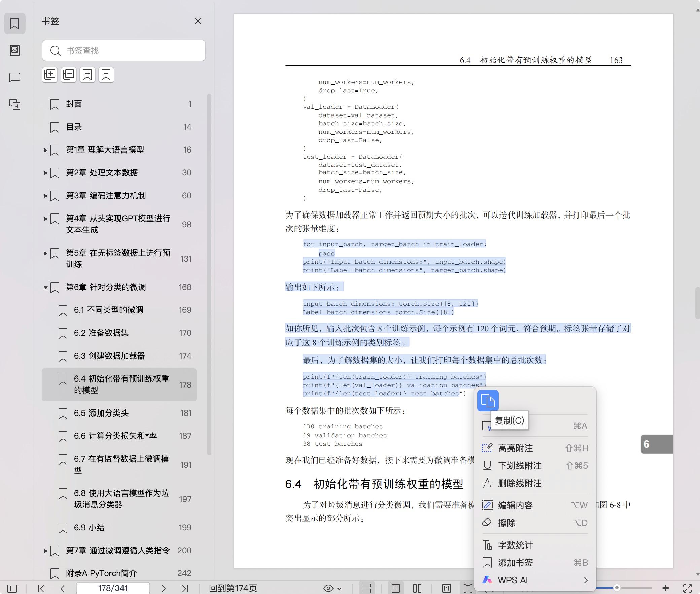The width and height of the screenshot is (700, 594).
Task: Click the copy icon in context menu
Action: tap(488, 401)
